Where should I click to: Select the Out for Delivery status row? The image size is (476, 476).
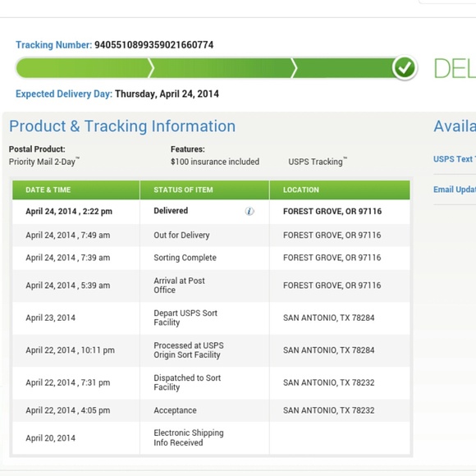[x=211, y=236]
